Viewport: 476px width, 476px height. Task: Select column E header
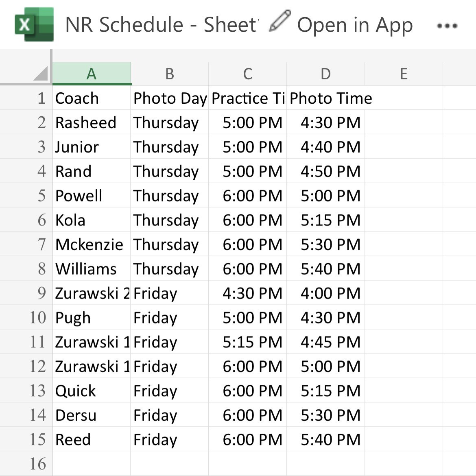pyautogui.click(x=404, y=74)
